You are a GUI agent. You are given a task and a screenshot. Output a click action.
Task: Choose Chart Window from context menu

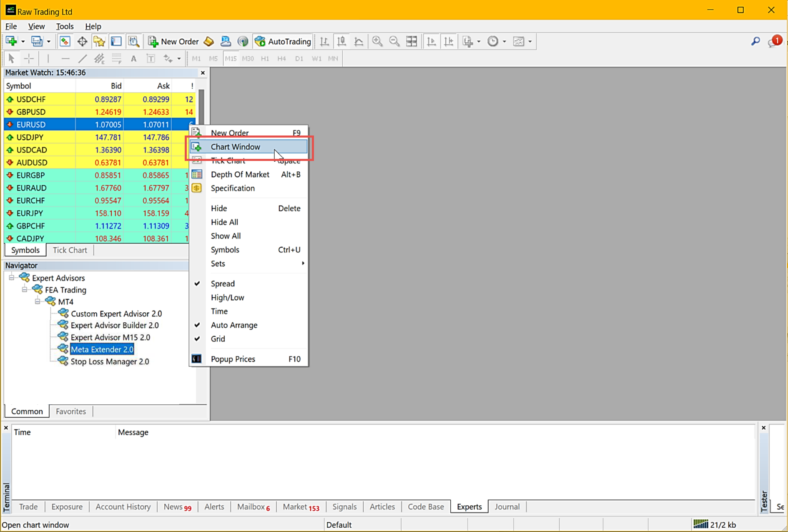click(x=248, y=147)
